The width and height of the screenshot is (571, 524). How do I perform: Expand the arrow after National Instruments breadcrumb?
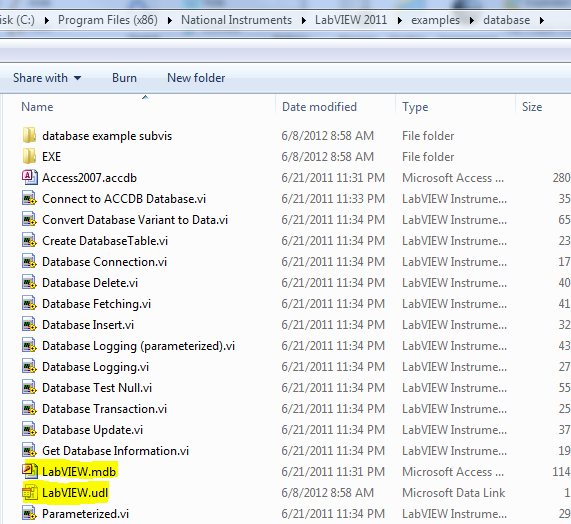[x=304, y=20]
